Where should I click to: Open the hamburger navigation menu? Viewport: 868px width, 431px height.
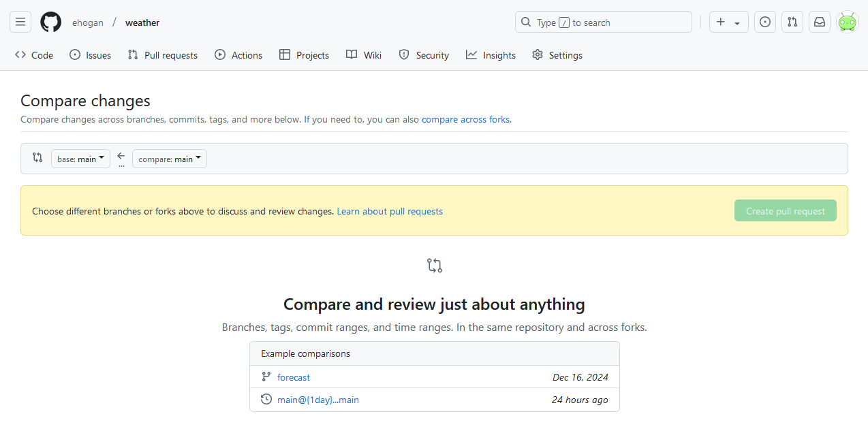(x=20, y=22)
